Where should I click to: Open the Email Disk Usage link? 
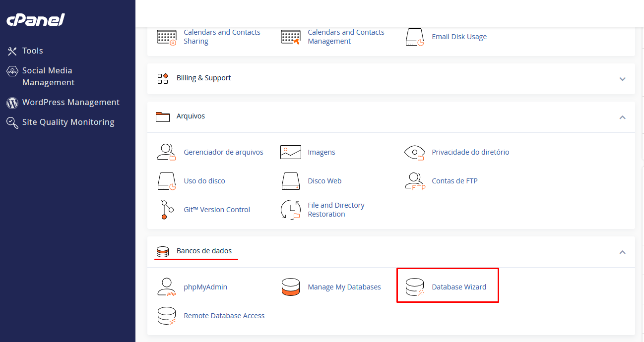pos(459,37)
